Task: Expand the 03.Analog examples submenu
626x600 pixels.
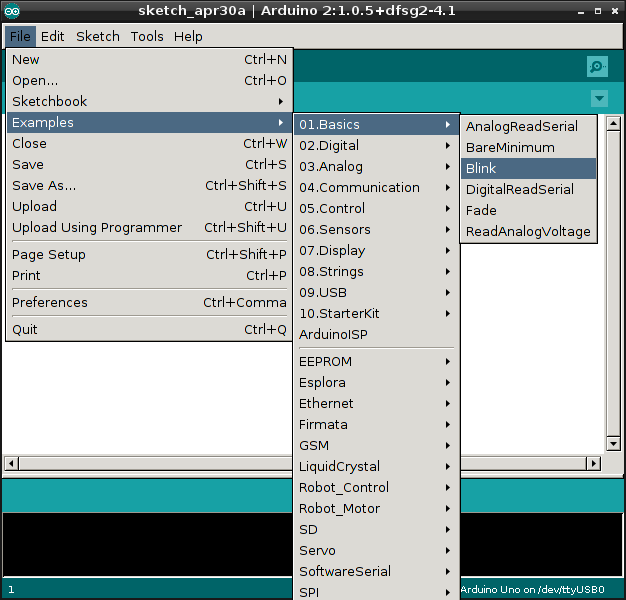Action: [376, 166]
